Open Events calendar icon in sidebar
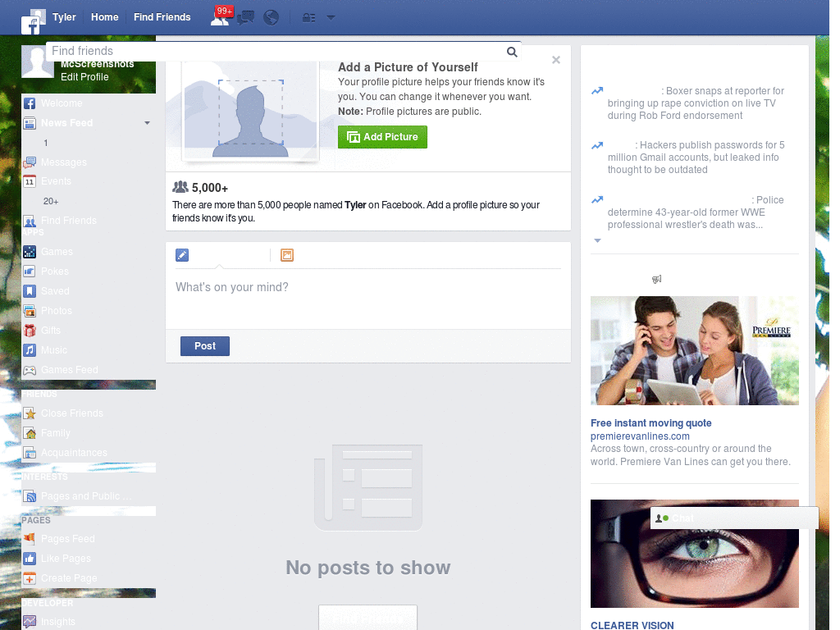Image resolution: width=840 pixels, height=630 pixels. [x=30, y=181]
